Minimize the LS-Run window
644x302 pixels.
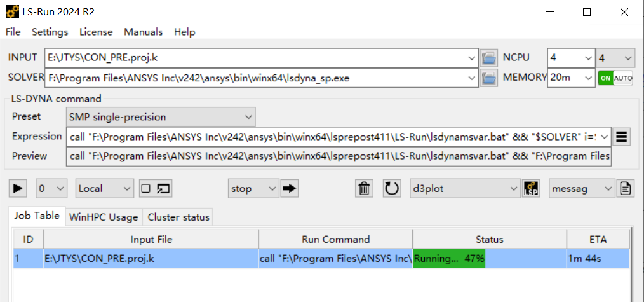click(551, 12)
